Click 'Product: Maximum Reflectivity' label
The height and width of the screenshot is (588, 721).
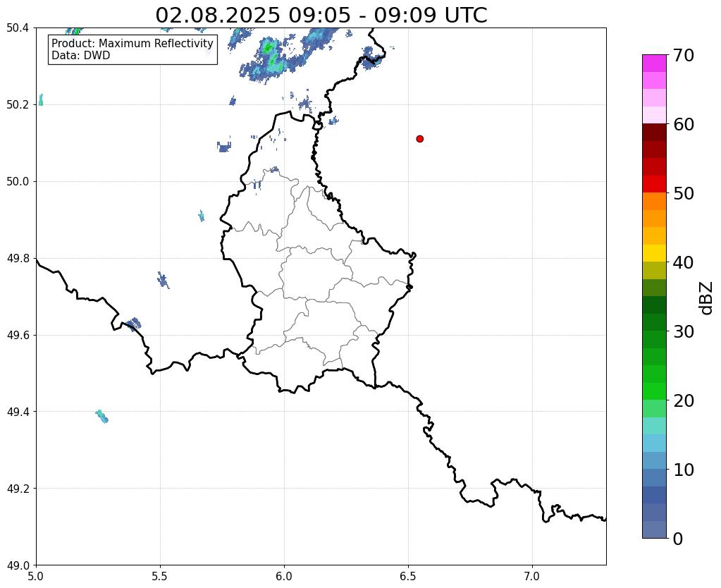(x=133, y=43)
